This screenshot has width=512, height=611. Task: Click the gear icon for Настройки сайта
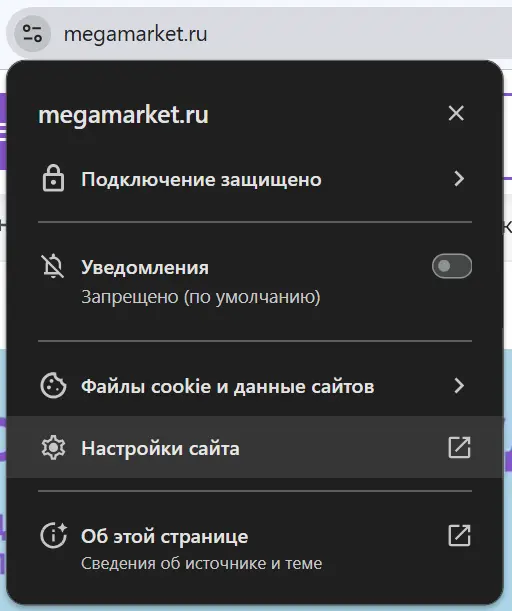click(x=53, y=448)
